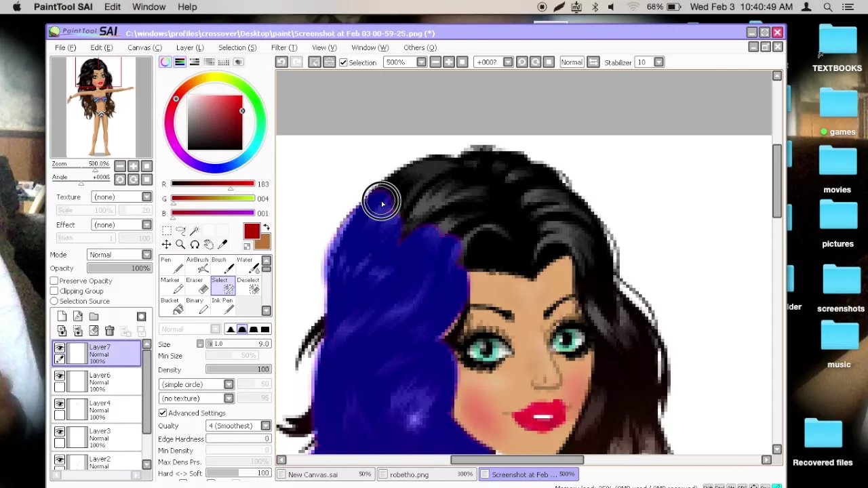
Task: Pick the Eyedropper color picker tool
Action: click(x=222, y=245)
